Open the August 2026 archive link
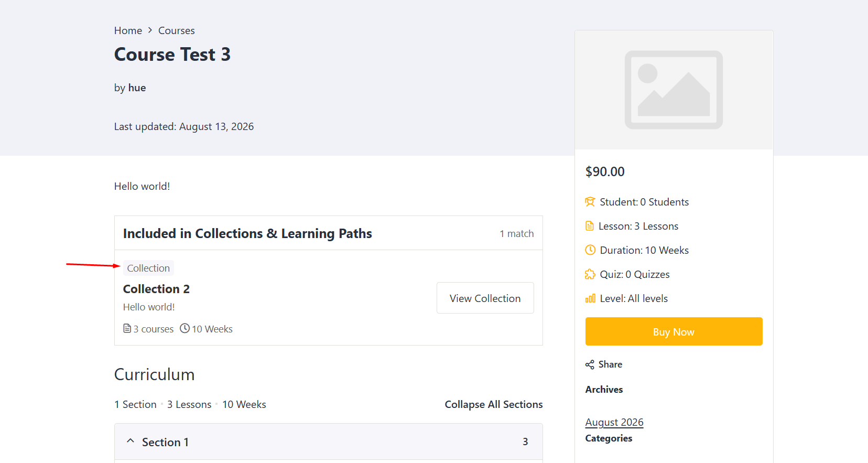The height and width of the screenshot is (463, 868). click(614, 422)
